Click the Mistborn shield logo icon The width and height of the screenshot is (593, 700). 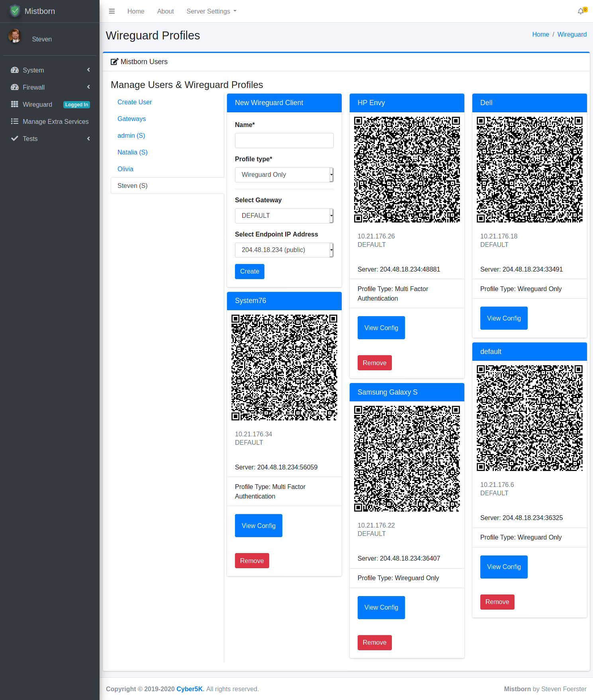[15, 11]
